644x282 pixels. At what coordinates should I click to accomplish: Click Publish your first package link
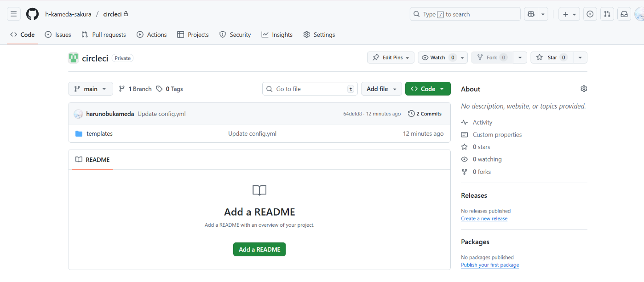click(x=490, y=265)
